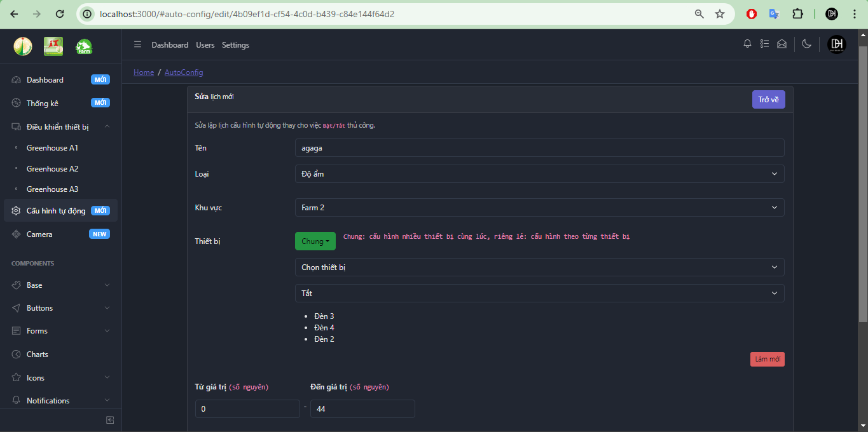Open Settings in top navigation
Viewport: 868px width, 432px height.
click(x=235, y=44)
